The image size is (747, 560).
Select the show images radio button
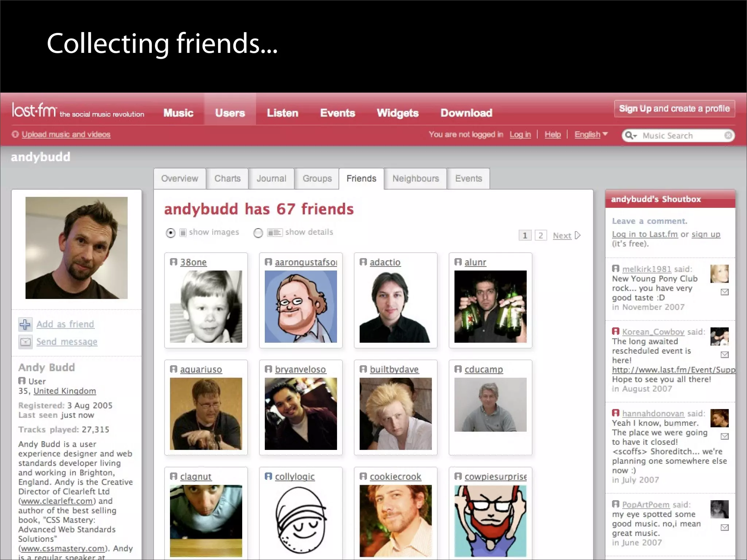tap(170, 233)
